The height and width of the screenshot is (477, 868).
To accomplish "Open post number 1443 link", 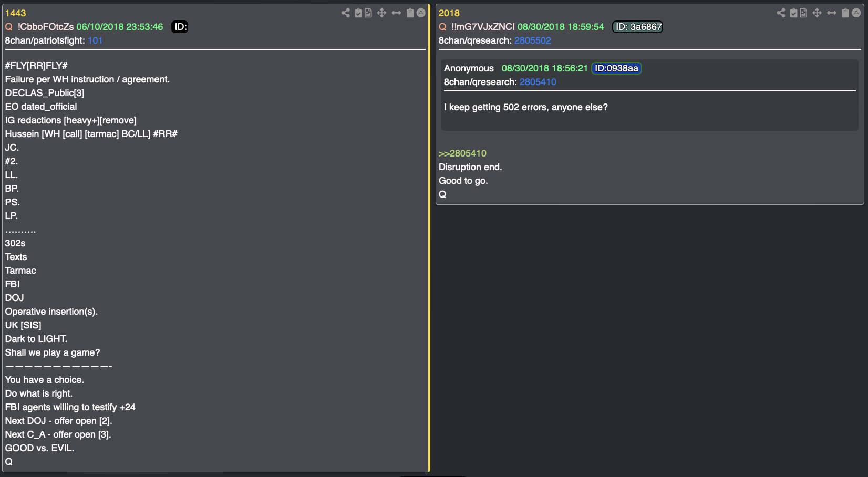I will pyautogui.click(x=15, y=13).
